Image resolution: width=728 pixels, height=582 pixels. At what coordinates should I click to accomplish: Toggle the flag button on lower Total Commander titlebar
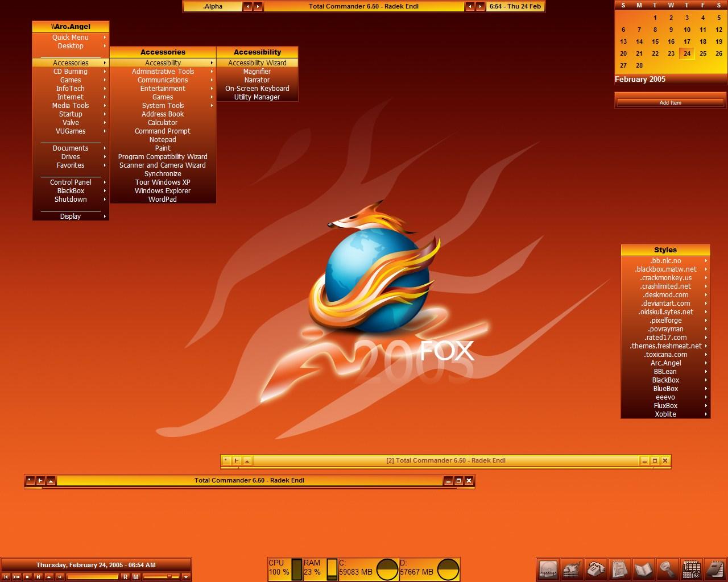click(40, 480)
